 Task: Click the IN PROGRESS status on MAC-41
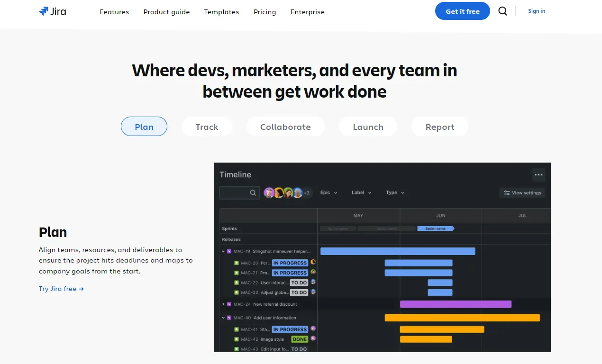click(290, 329)
